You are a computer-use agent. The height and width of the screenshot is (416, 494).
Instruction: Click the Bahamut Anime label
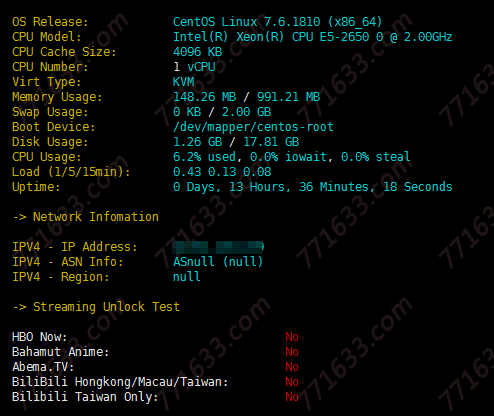click(61, 352)
